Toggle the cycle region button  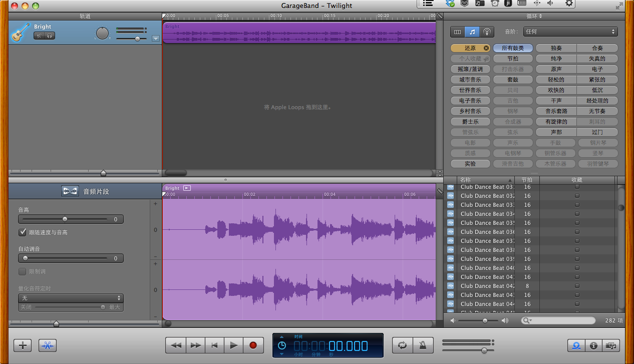click(402, 345)
